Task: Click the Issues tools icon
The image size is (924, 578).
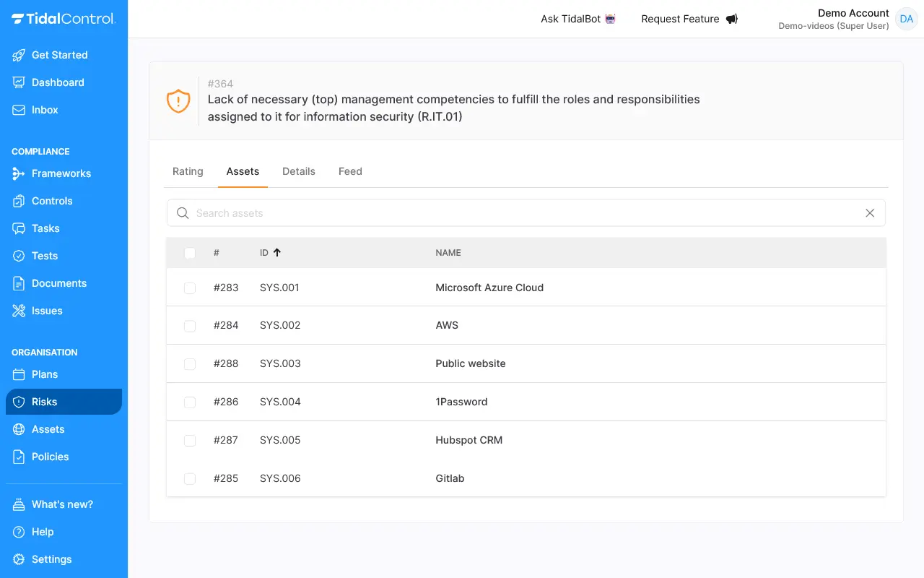Action: point(19,311)
